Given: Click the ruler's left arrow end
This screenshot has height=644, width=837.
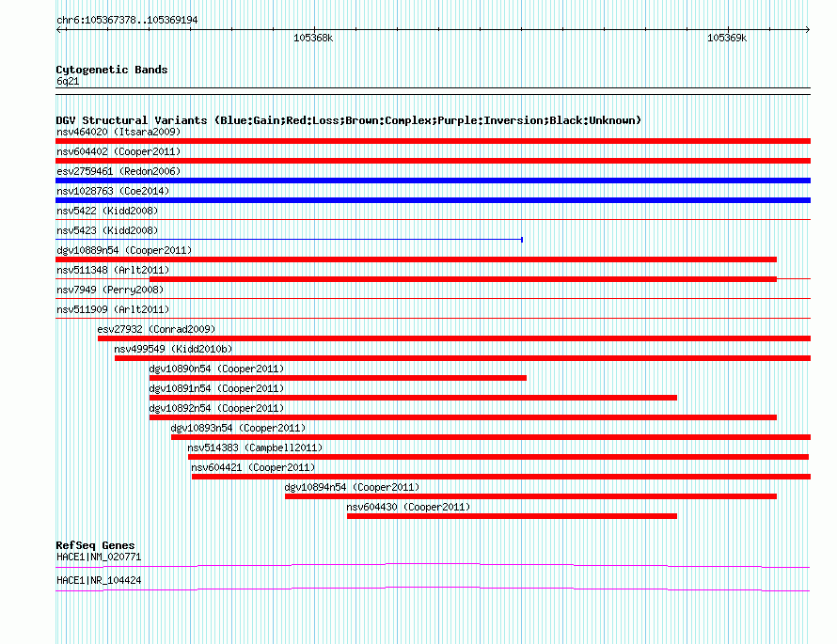Looking at the screenshot, I should click(58, 30).
